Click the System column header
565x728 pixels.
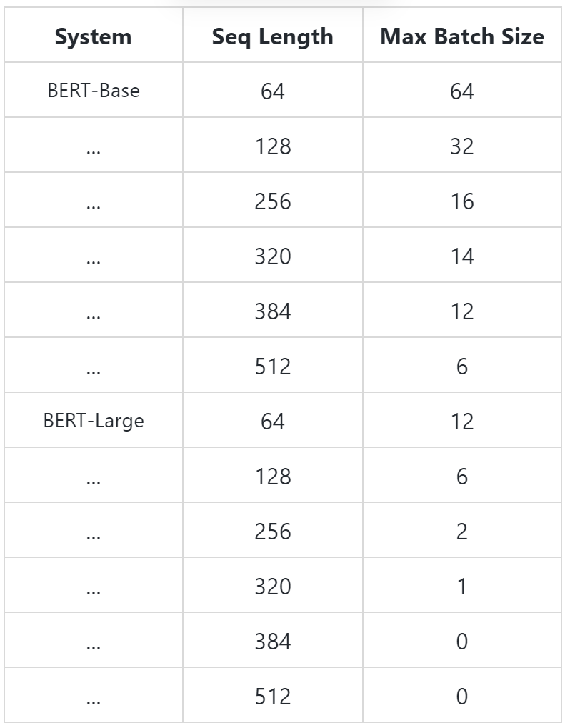tap(94, 36)
